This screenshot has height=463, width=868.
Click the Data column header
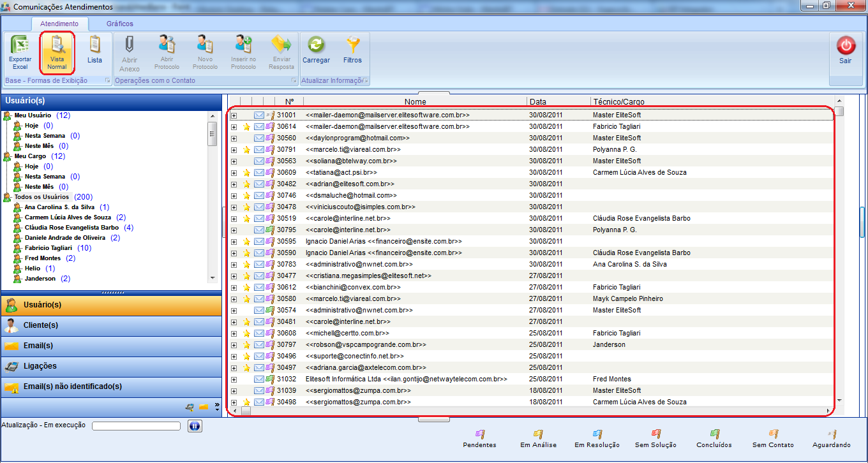pos(537,101)
